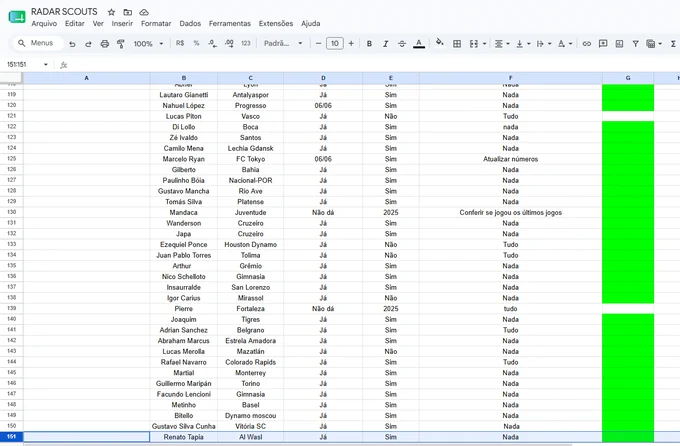Select the cell 'Atualizar números'
Screen dimensions: 680x446
coord(510,159)
